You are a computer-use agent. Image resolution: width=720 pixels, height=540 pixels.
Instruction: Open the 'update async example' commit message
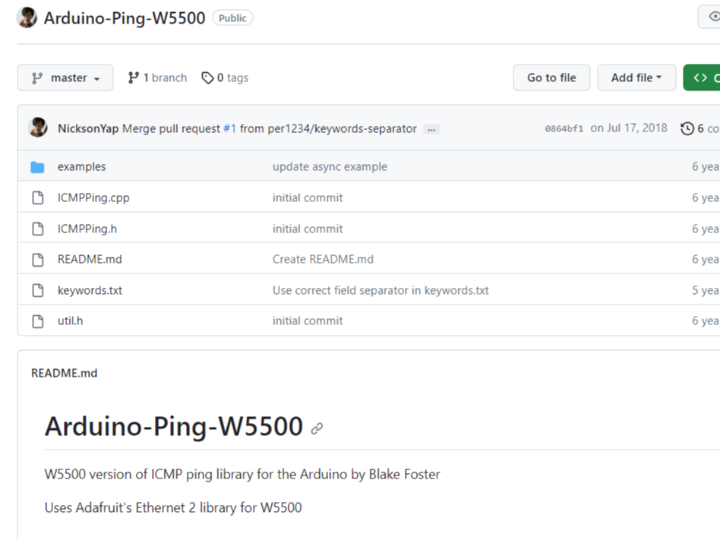(x=330, y=167)
